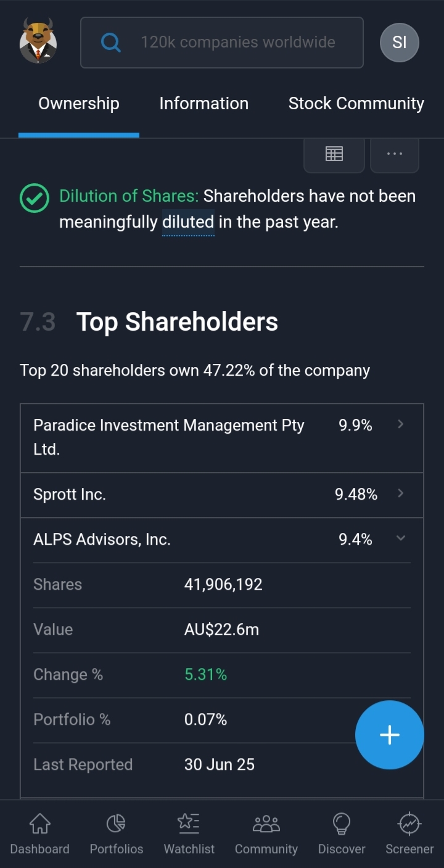
Task: Collapse the ALPS Advisors, Inc. row
Action: pos(222,540)
